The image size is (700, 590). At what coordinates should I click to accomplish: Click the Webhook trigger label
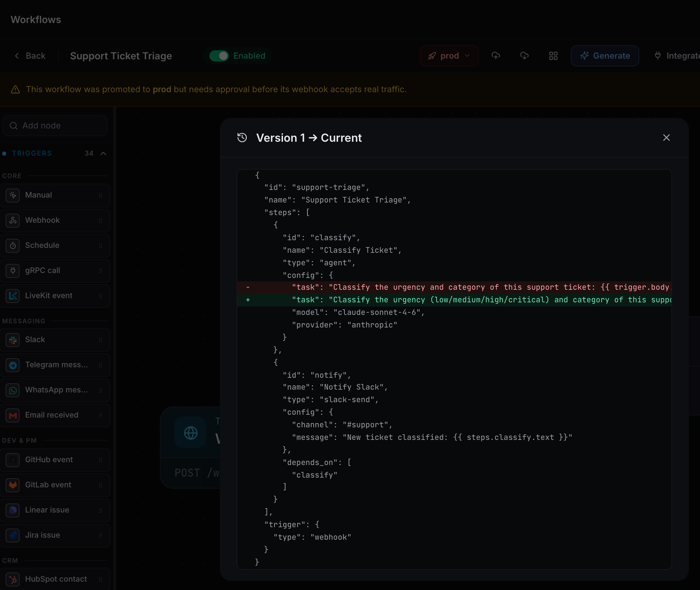[43, 220]
